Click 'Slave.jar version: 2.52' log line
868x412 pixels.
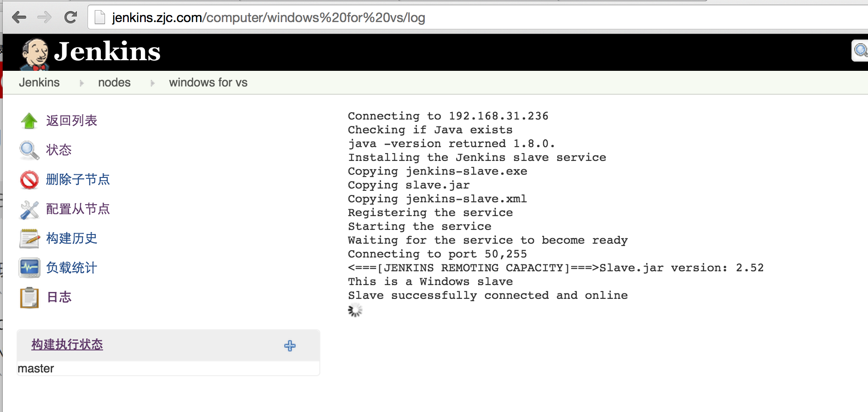tap(556, 268)
